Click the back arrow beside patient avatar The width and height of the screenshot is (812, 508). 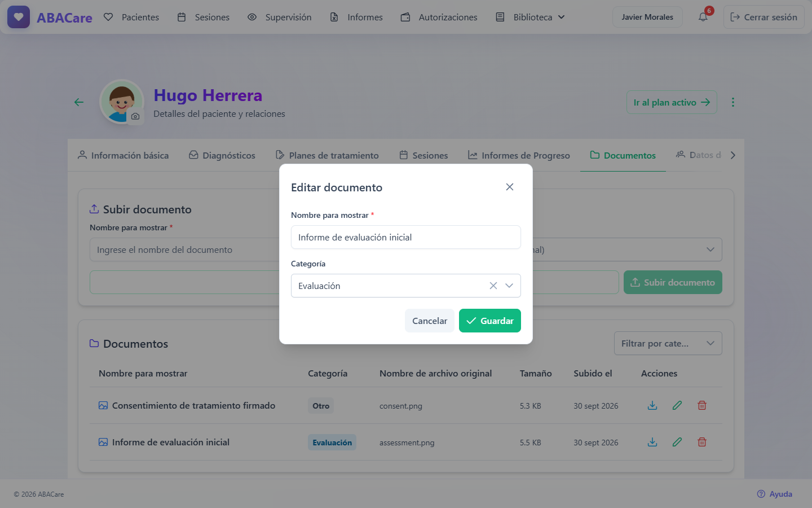point(79,102)
